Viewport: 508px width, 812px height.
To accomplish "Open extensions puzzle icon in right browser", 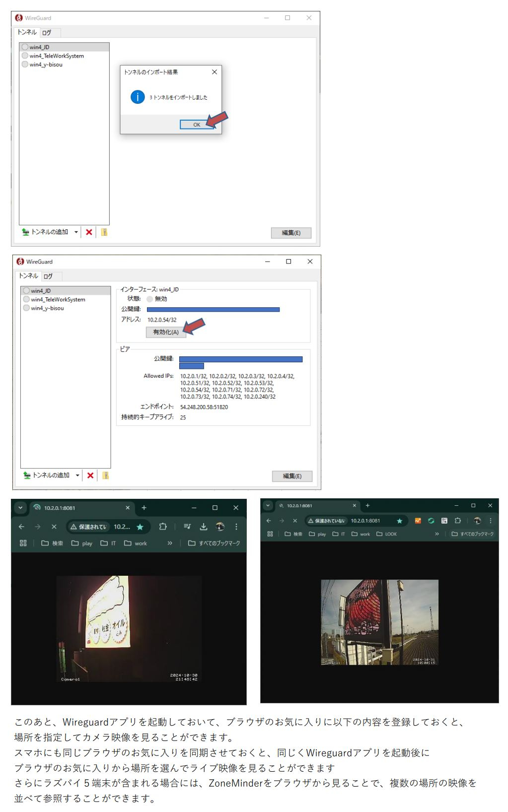I will [x=458, y=521].
